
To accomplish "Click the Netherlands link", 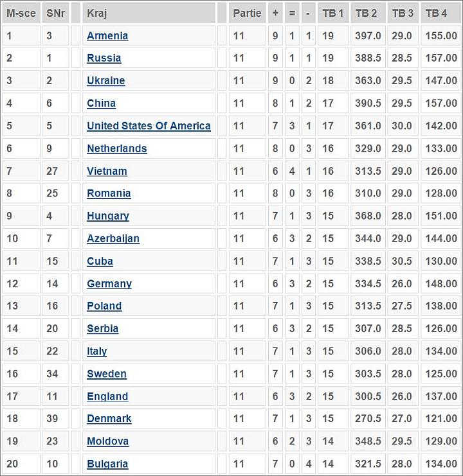I will [116, 148].
